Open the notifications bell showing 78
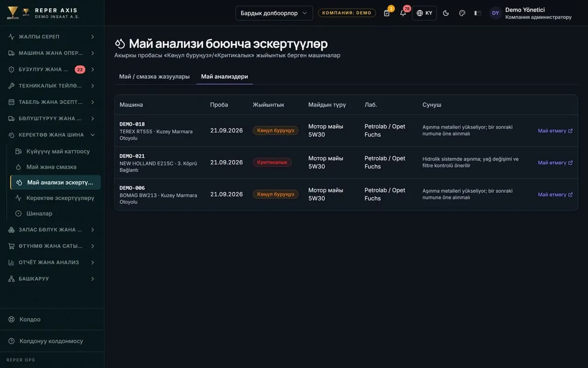Screen dimensions: 588x368 [403, 13]
